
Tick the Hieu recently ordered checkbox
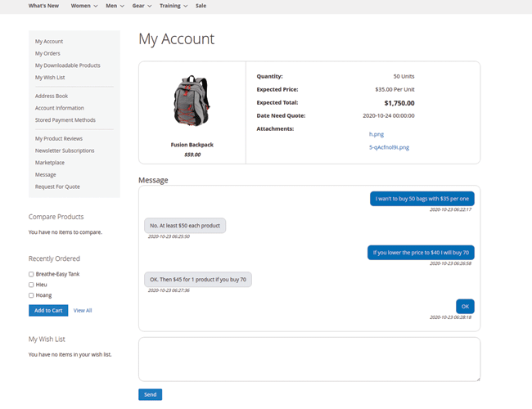[31, 285]
